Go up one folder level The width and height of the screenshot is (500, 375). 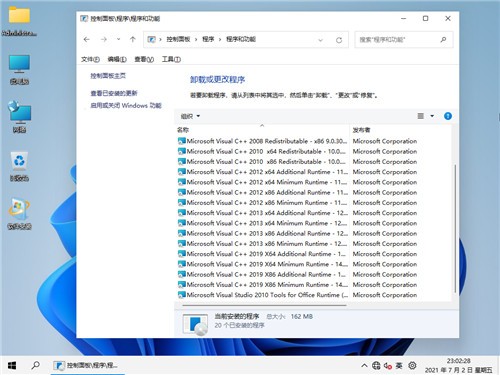point(133,39)
